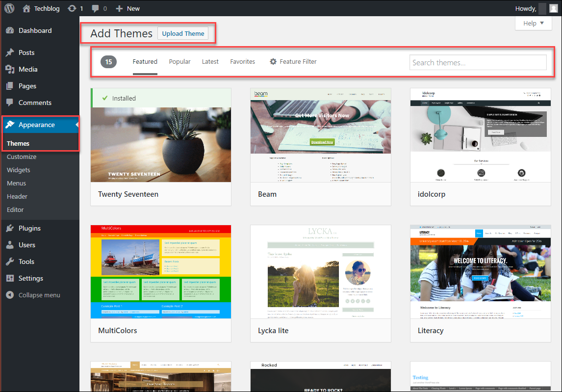Screen dimensions: 562x392
Task: Click the Plugins plug icon
Action: pyautogui.click(x=10, y=228)
